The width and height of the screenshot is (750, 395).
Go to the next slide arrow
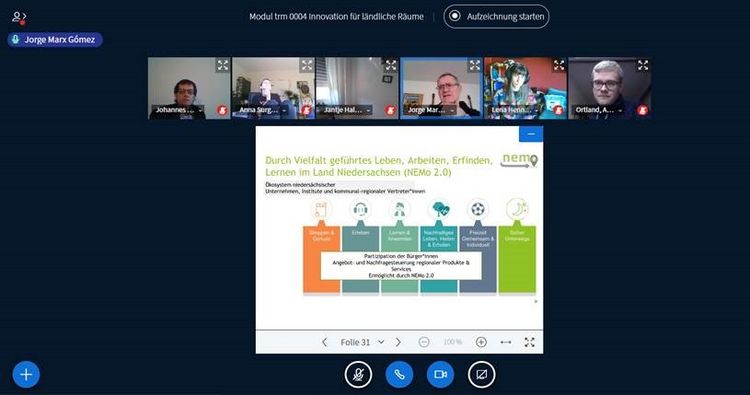[398, 342]
